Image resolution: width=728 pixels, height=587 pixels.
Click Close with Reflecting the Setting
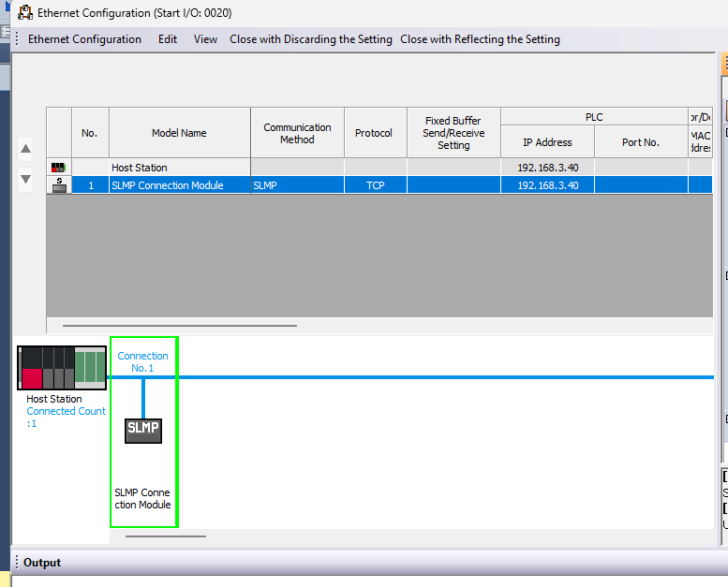click(480, 39)
